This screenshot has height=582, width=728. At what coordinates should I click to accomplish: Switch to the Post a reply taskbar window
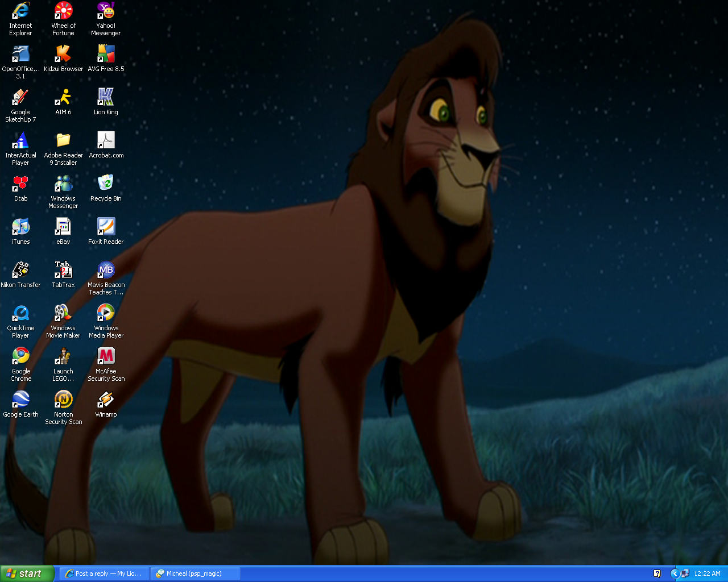[104, 573]
